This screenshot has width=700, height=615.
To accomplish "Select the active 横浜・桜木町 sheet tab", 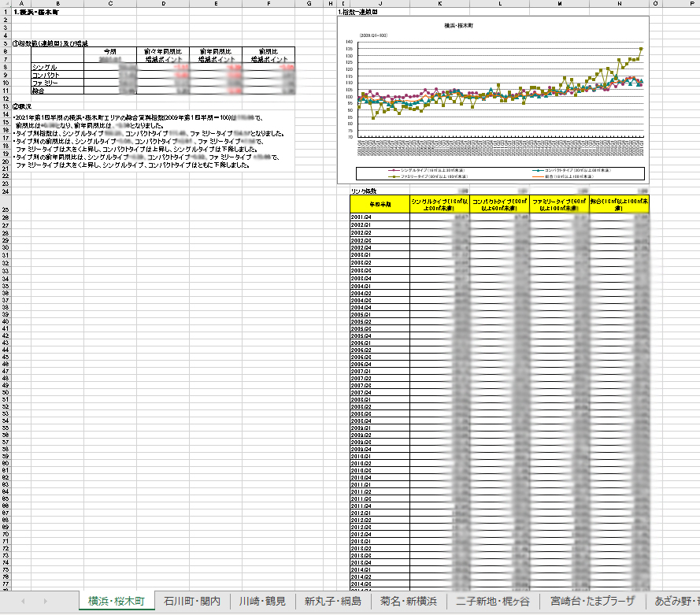I will pyautogui.click(x=116, y=602).
